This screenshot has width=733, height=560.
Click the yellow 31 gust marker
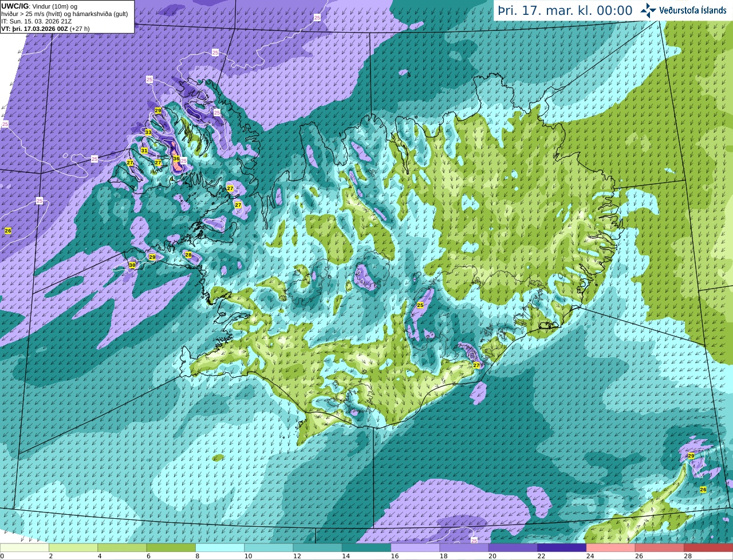coord(144,151)
